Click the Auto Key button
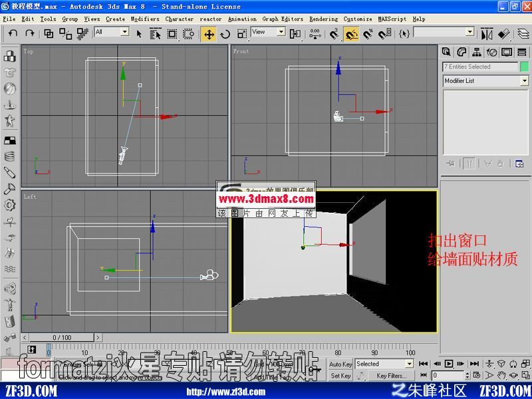This screenshot has width=532, height=399. coord(340,364)
